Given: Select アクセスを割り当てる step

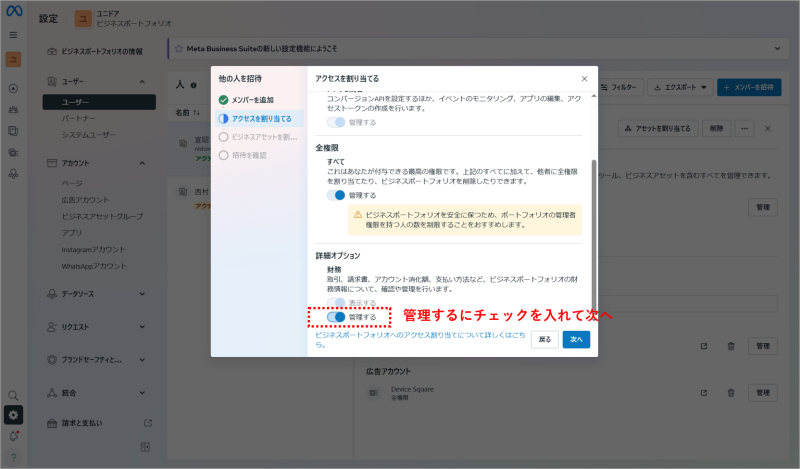Looking at the screenshot, I should point(259,118).
